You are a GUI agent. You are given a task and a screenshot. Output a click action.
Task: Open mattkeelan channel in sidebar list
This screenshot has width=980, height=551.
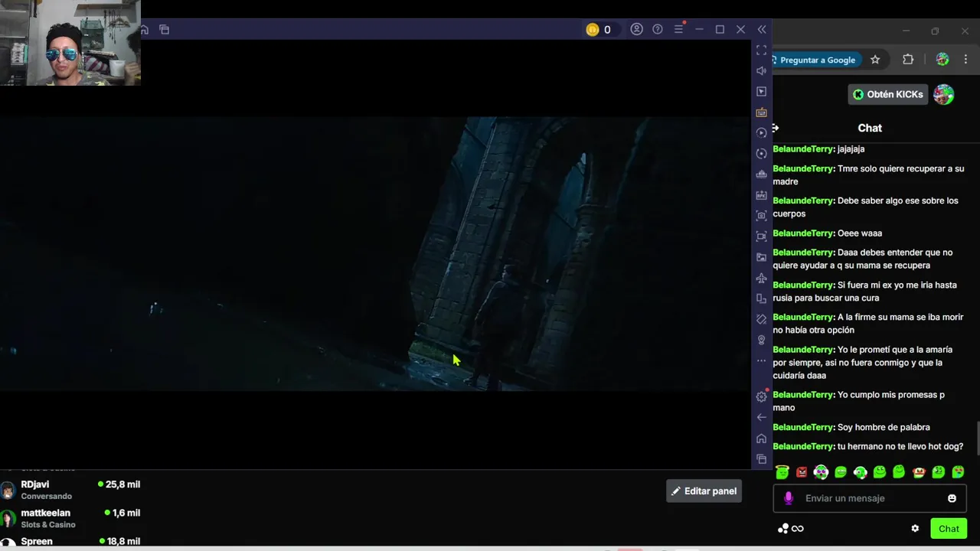tap(70, 518)
